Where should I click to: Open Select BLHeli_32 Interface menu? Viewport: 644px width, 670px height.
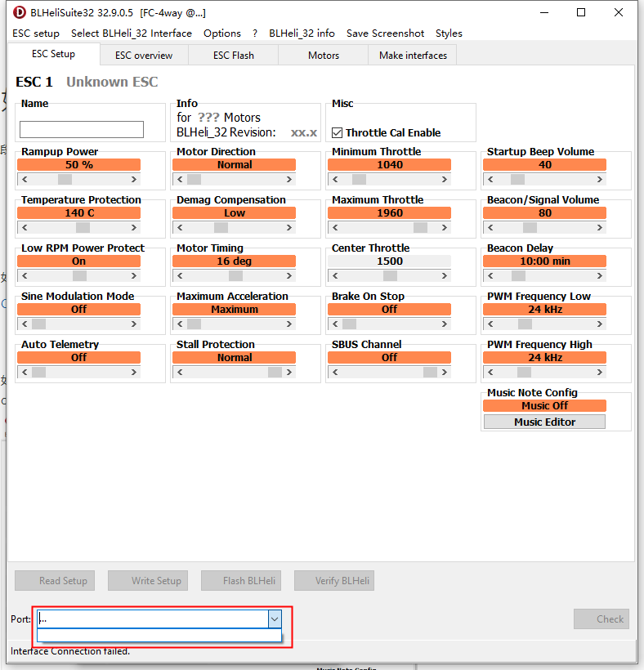coord(132,33)
